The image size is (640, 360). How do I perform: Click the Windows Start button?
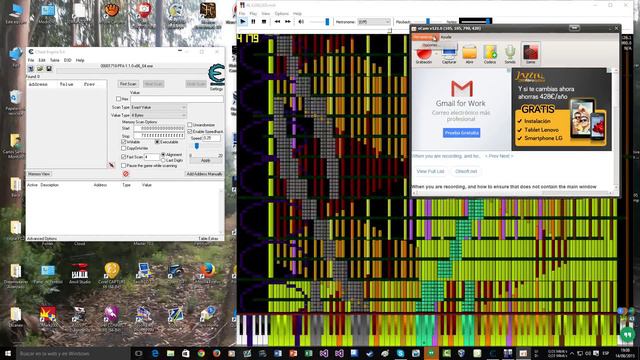tap(8, 353)
